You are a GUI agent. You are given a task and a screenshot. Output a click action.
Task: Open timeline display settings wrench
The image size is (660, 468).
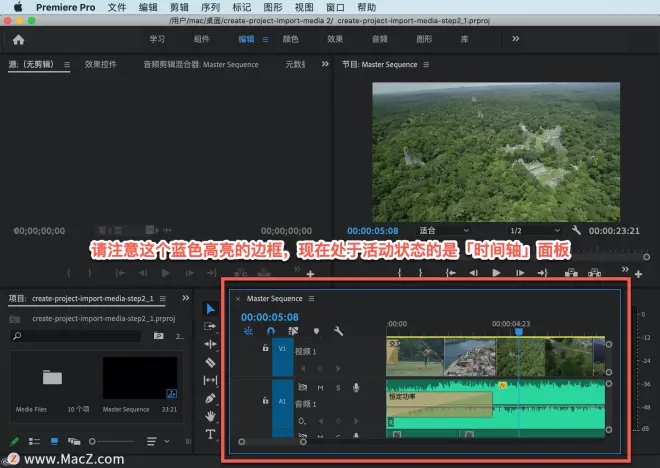pyautogui.click(x=338, y=331)
